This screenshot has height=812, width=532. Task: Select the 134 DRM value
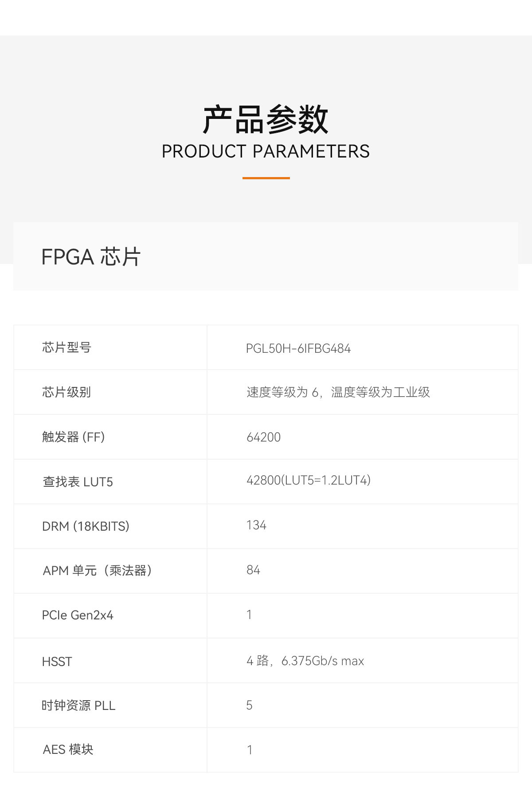[256, 525]
